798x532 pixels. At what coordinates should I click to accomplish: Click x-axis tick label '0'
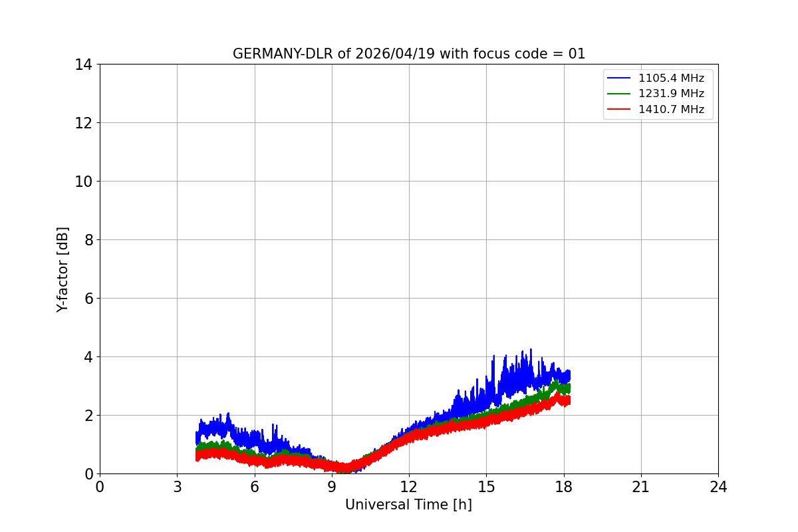coord(100,487)
